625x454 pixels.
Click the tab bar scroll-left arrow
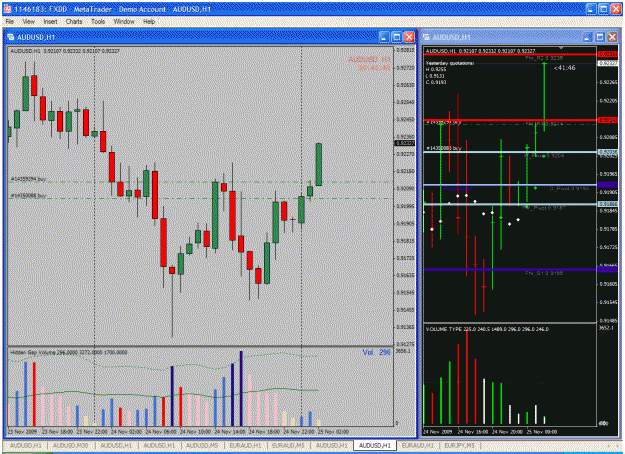pyautogui.click(x=608, y=445)
